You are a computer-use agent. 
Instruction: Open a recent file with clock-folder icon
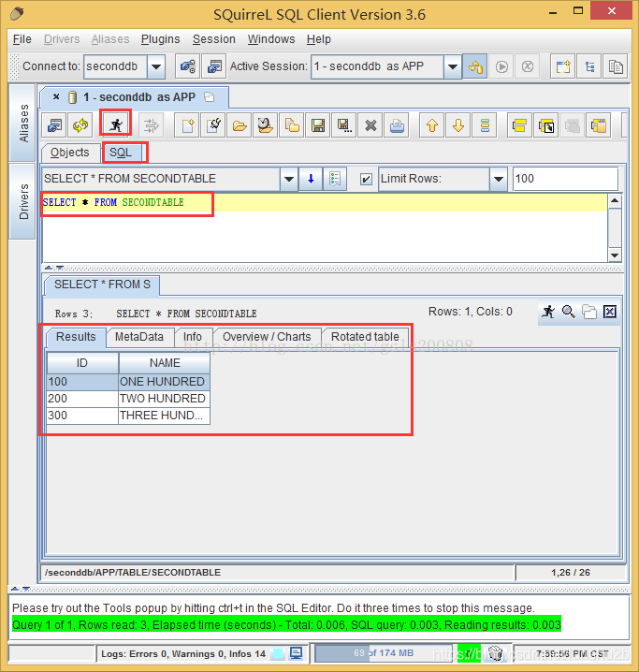tap(266, 125)
